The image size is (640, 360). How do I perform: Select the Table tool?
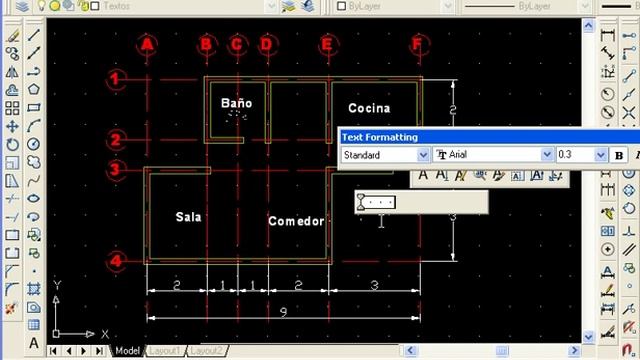(x=34, y=325)
